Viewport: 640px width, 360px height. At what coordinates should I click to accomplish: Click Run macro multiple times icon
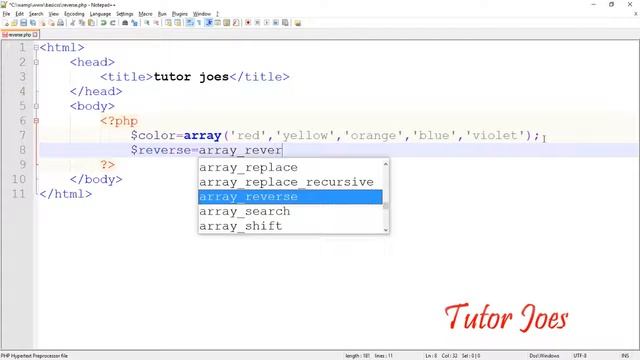(x=276, y=23)
